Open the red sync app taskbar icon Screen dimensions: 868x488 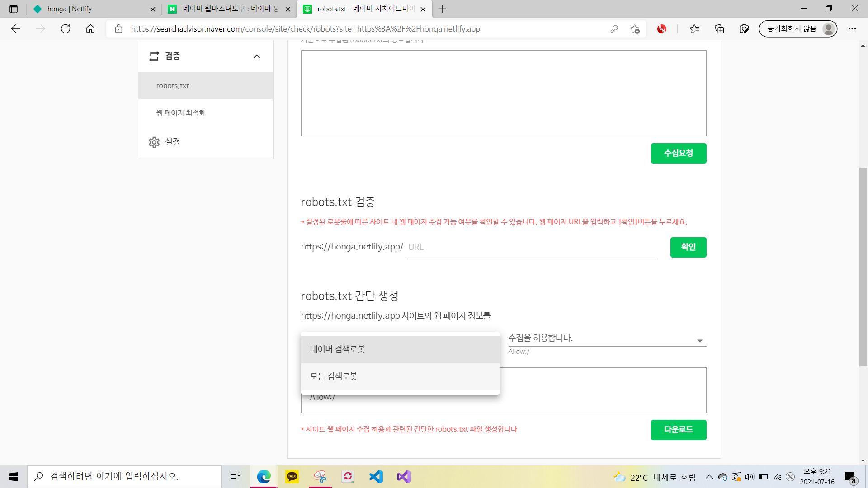348,477
